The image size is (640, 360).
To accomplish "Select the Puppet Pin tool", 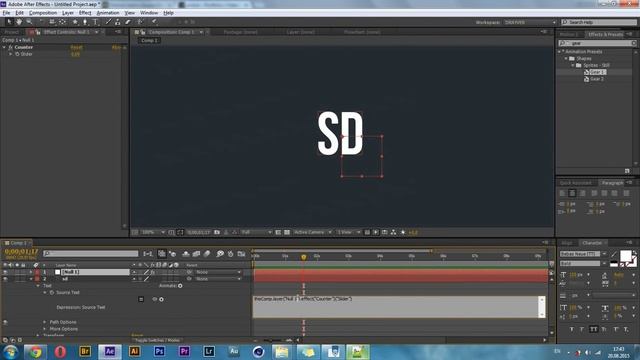I will pos(154,22).
